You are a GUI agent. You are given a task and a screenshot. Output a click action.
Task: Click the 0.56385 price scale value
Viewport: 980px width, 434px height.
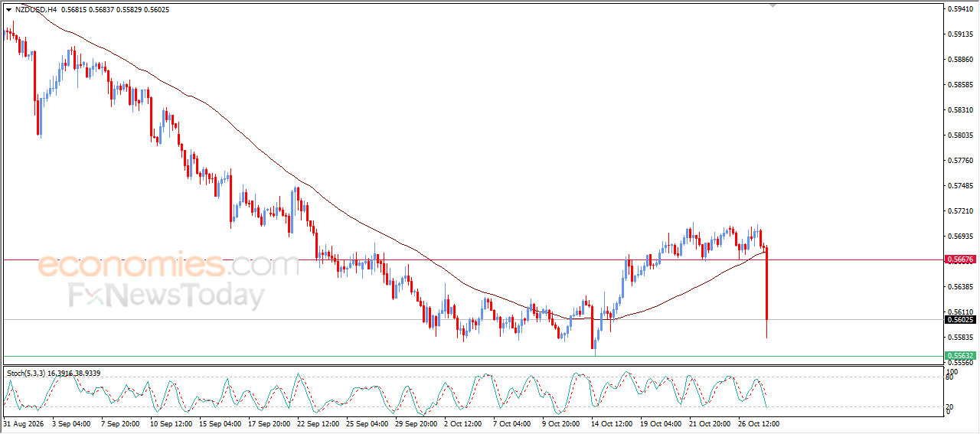coord(960,287)
